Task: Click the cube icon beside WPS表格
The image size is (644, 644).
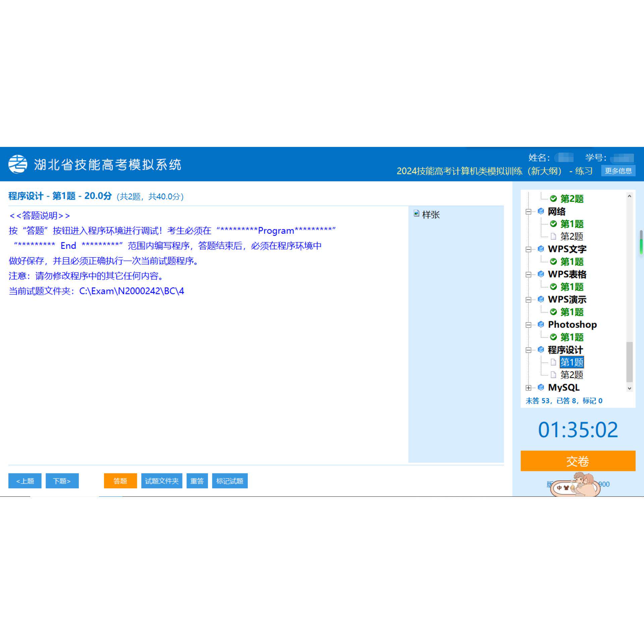Action: click(x=541, y=274)
